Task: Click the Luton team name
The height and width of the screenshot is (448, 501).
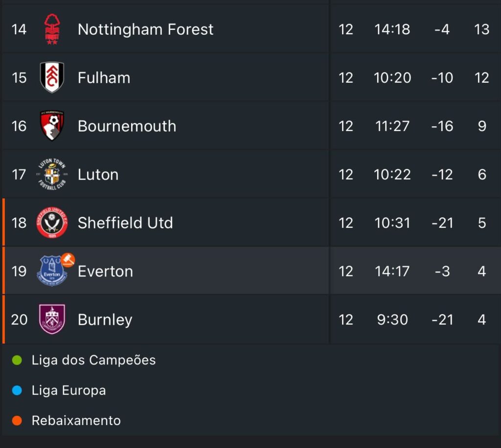Action: [98, 175]
